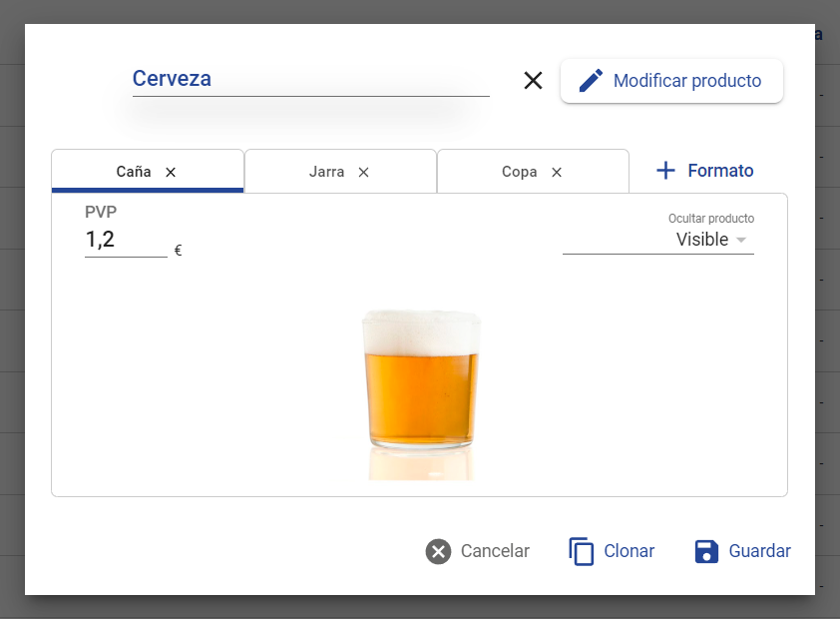840x619 pixels.
Task: Click the Cancelar button label
Action: click(x=495, y=551)
